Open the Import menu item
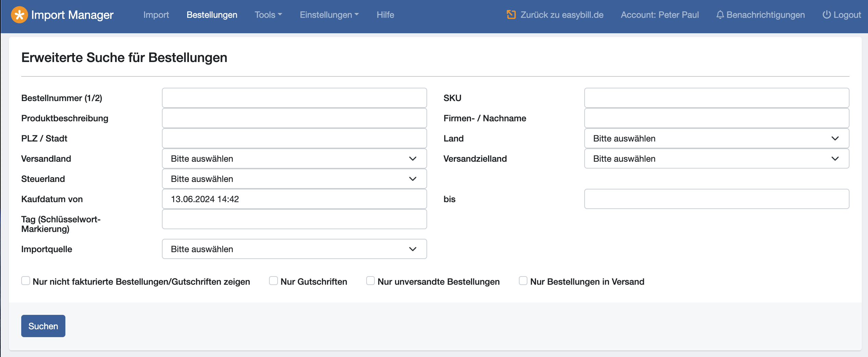Viewport: 868px width, 357px height. click(x=156, y=15)
